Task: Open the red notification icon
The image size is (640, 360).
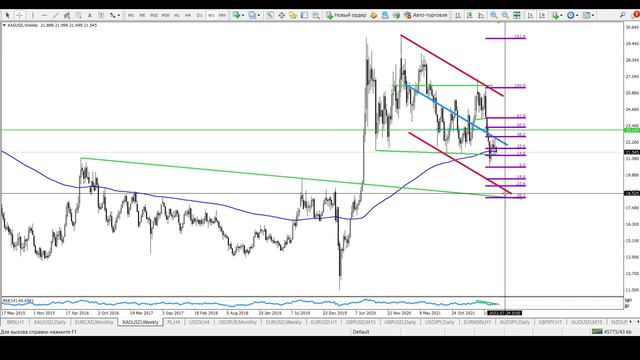Action: 636,14
